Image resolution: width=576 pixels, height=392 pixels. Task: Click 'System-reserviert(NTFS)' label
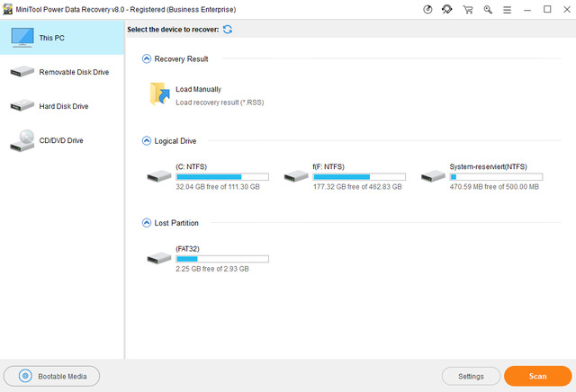pos(488,166)
